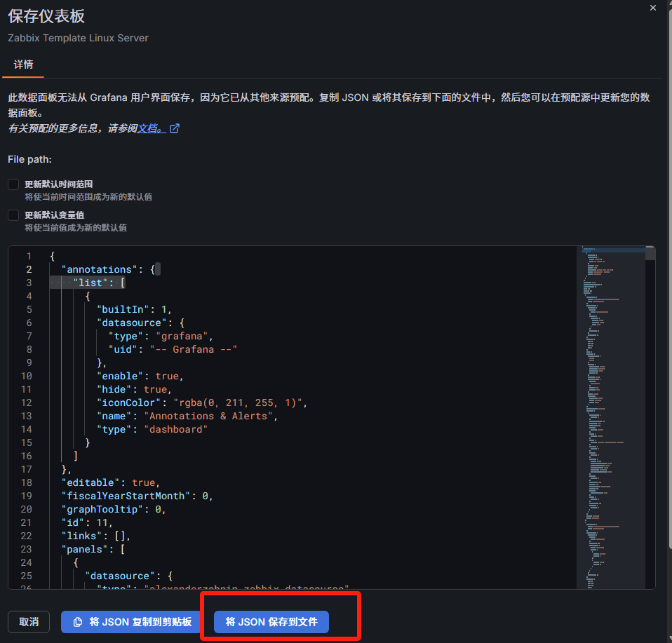This screenshot has width=672, height=643.
Task: Click the 取消 button
Action: 29,622
